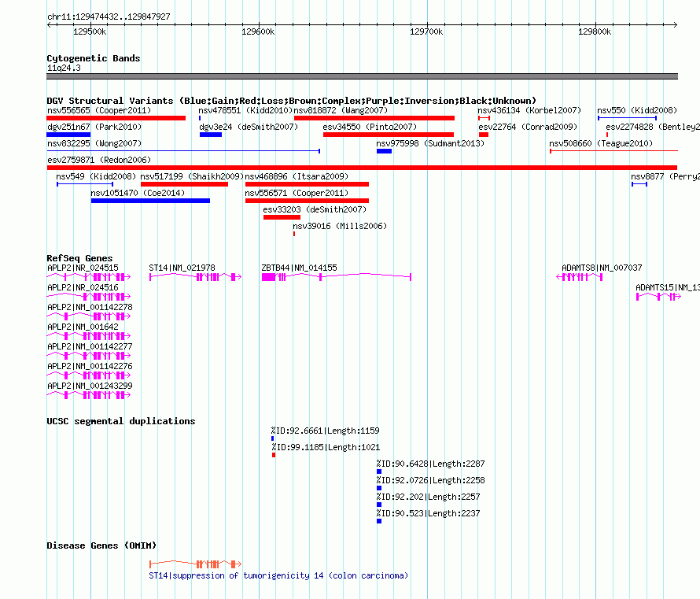Click the 129600k ruler tick label
Viewport: 700px width, 599px height.
click(258, 31)
